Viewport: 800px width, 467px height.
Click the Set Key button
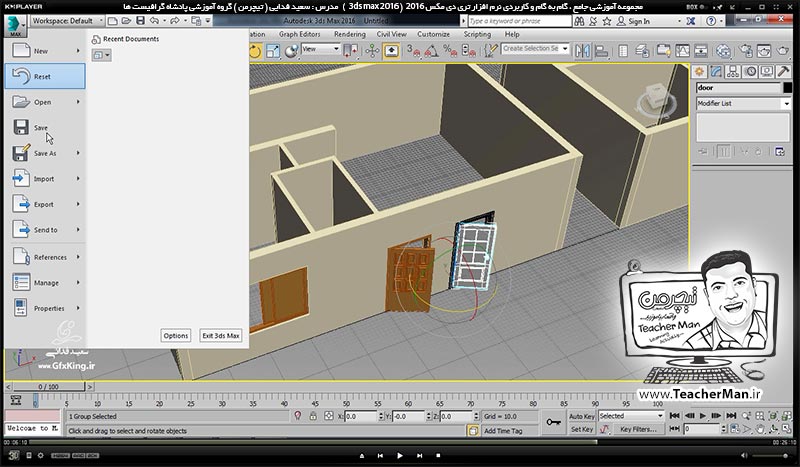[582, 429]
